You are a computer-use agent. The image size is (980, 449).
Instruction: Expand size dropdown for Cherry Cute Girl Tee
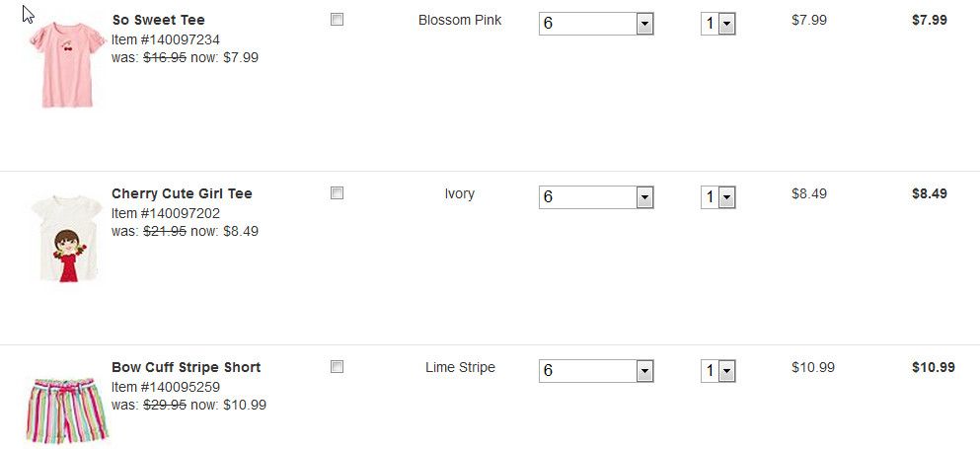596,197
